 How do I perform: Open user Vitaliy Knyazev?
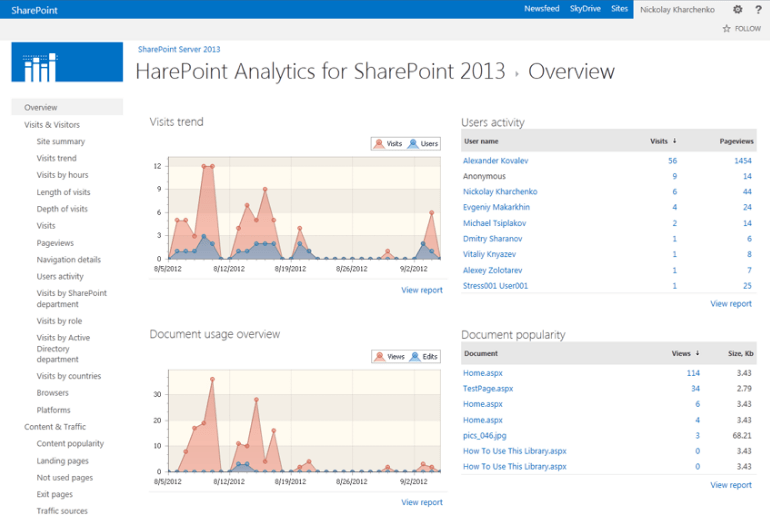(489, 254)
